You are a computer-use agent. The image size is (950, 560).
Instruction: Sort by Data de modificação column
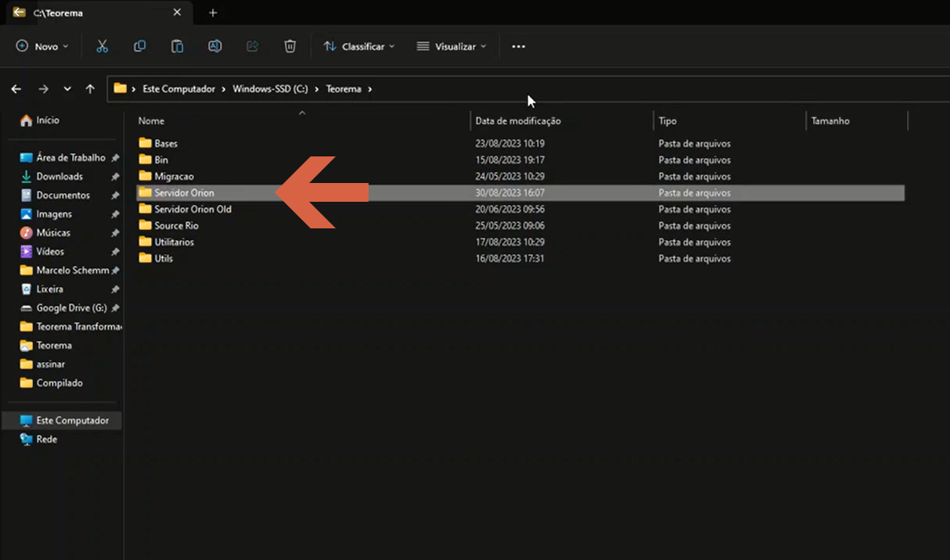pyautogui.click(x=518, y=121)
